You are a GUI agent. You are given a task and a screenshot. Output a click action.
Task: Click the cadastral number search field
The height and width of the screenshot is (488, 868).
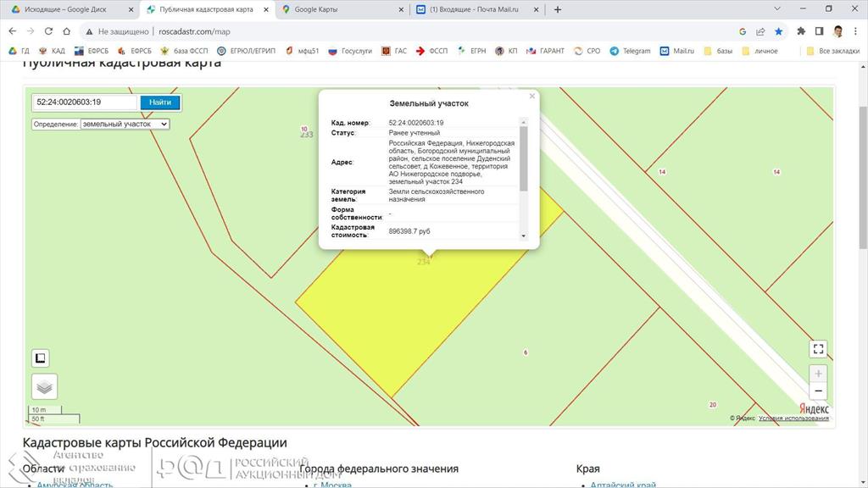point(84,103)
